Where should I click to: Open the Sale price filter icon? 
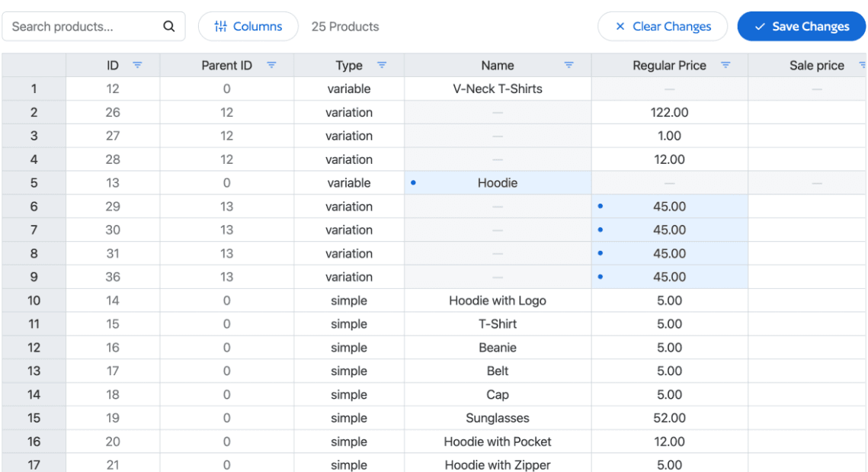coord(862,66)
